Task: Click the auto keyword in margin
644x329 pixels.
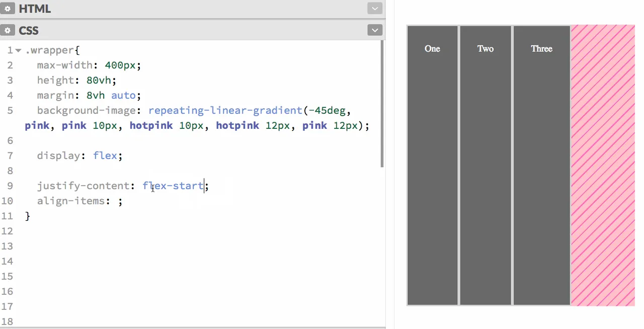Action: click(x=124, y=96)
